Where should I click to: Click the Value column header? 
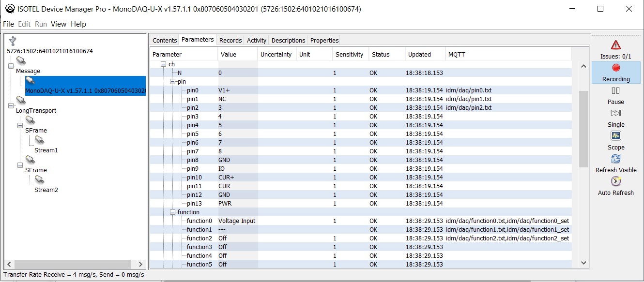(238, 55)
